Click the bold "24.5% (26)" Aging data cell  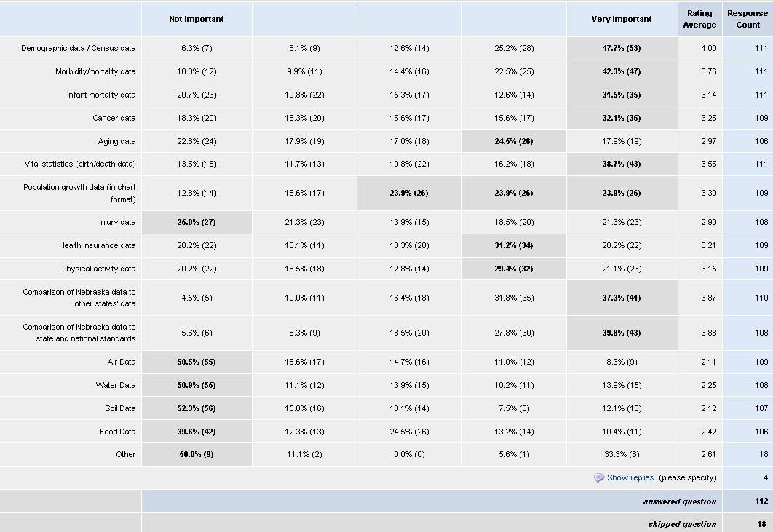[514, 141]
